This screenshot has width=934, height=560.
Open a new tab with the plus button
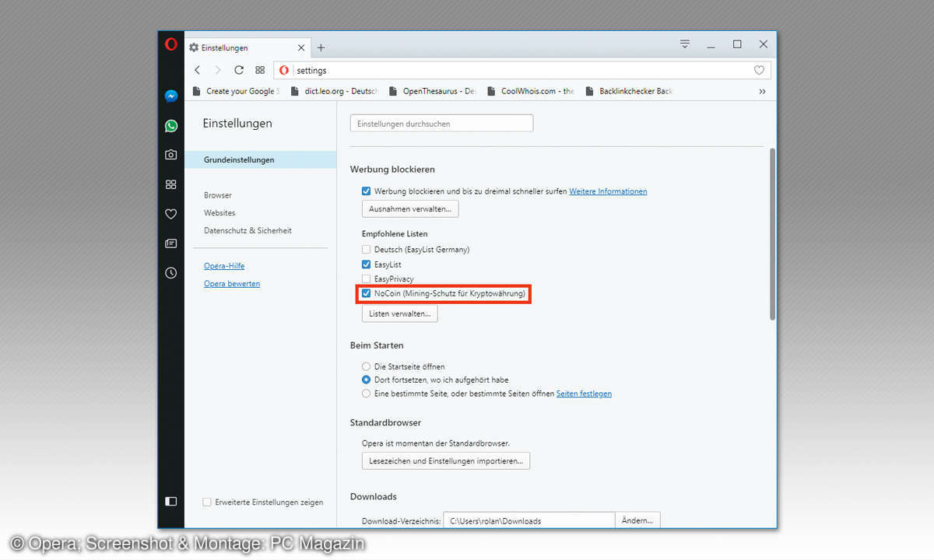tap(321, 47)
